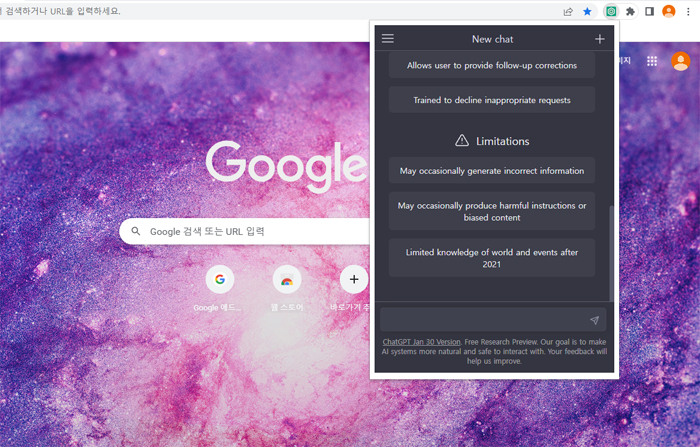
Task: Click into the Google search box
Action: pyautogui.click(x=245, y=231)
